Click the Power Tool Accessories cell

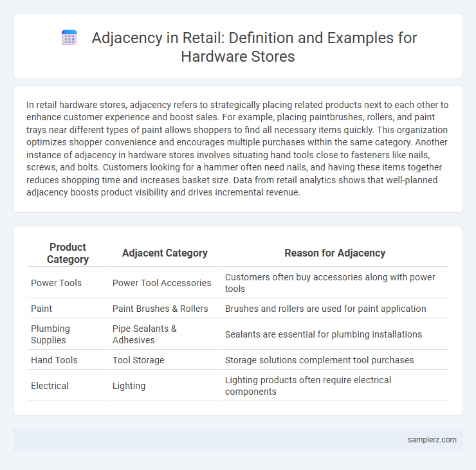click(165, 283)
